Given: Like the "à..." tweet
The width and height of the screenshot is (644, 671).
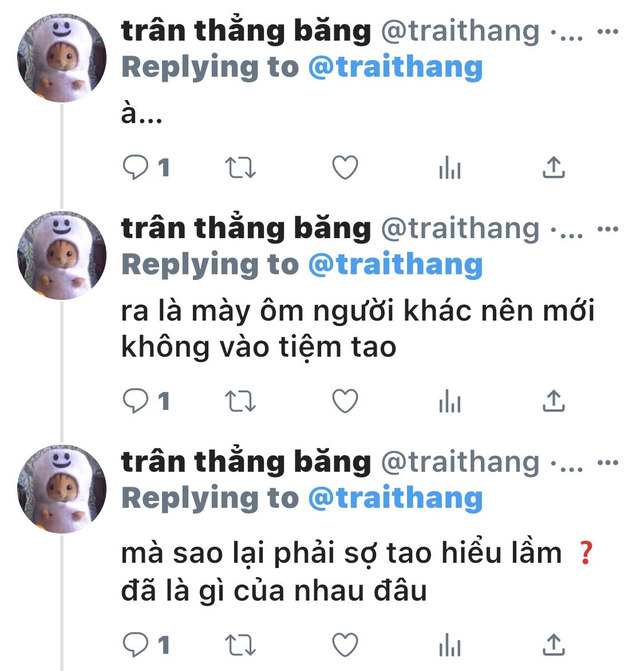Looking at the screenshot, I should point(345,167).
